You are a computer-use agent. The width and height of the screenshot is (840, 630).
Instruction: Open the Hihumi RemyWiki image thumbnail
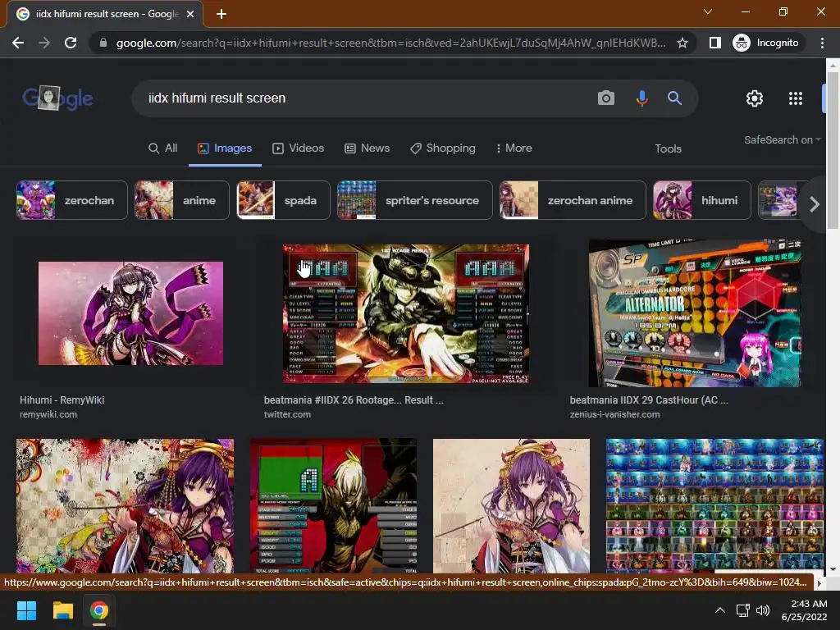130,313
